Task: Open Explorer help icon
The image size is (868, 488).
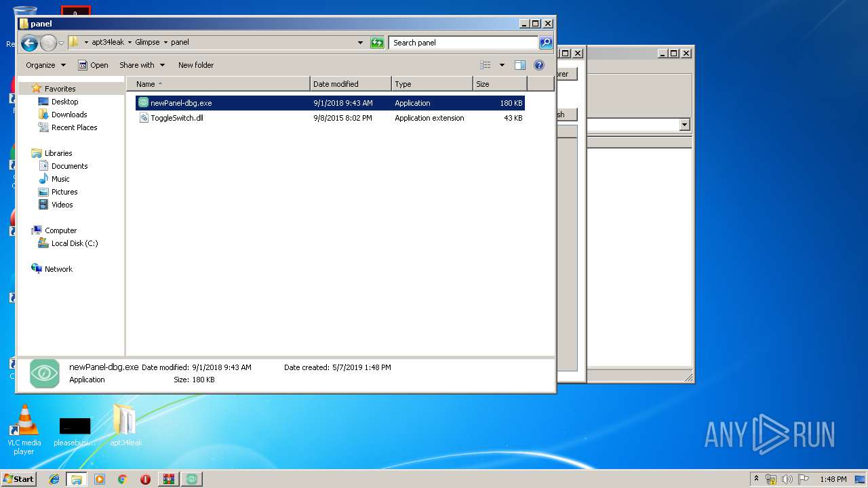Action: pos(539,65)
